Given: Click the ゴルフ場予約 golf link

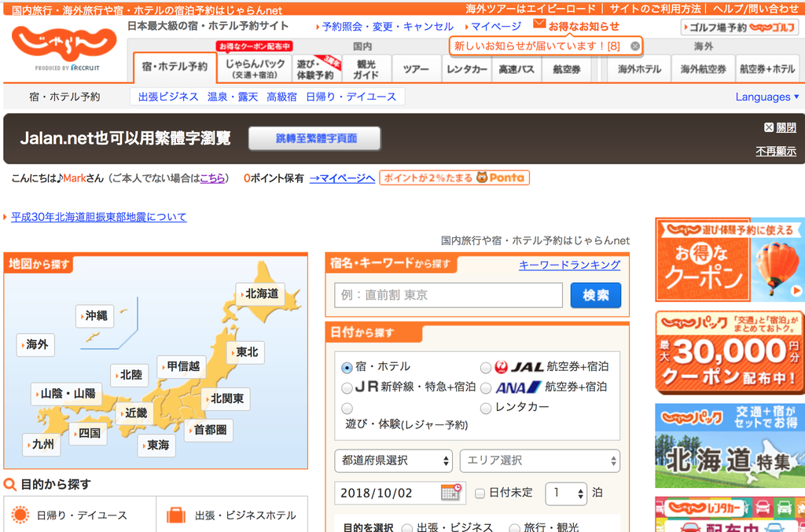Looking at the screenshot, I should coord(740,28).
